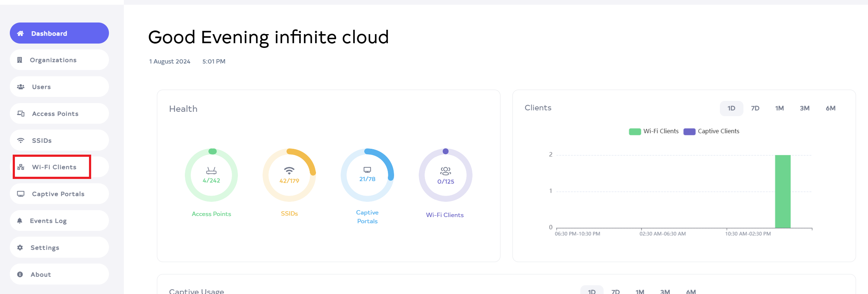Click the Settings gear icon
Screen dimensions: 868x294
click(x=20, y=248)
